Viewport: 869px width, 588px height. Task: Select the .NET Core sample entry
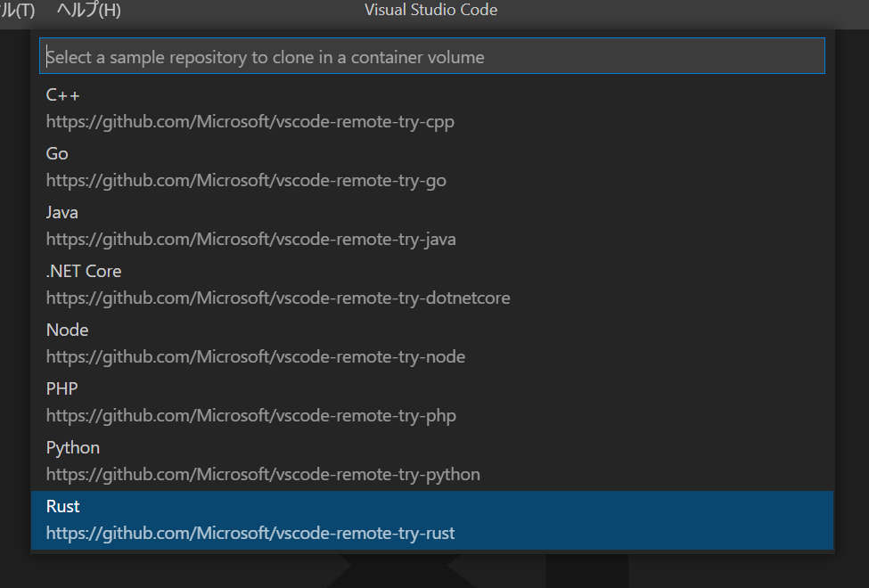point(432,285)
